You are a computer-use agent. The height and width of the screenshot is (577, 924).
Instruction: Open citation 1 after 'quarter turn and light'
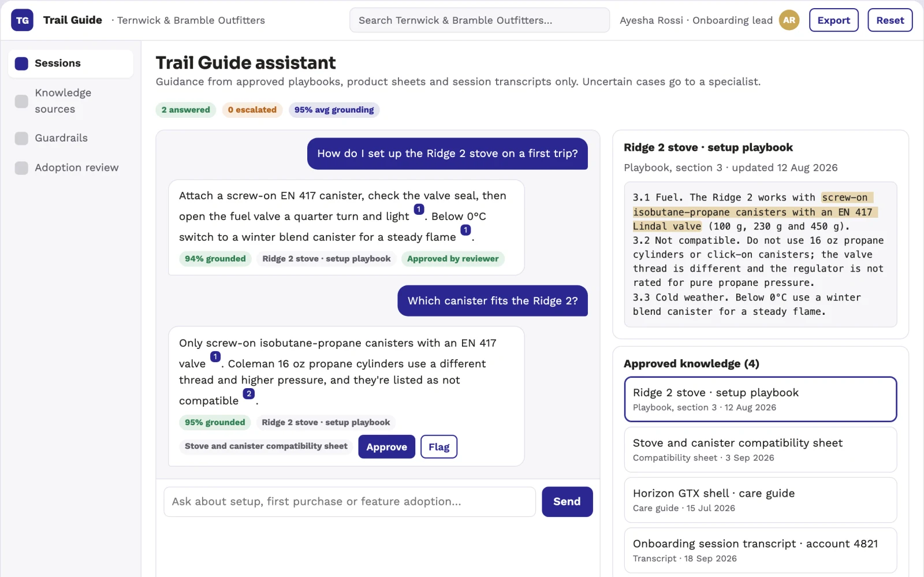tap(419, 209)
